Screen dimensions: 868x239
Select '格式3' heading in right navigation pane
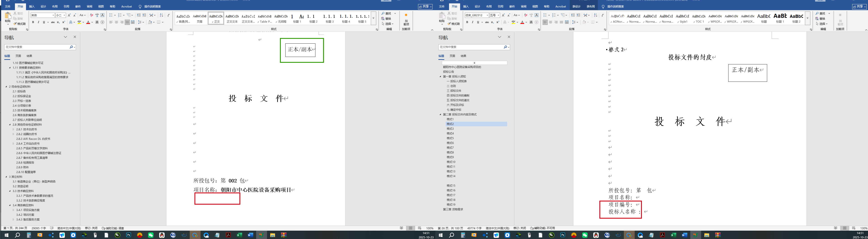click(450, 129)
